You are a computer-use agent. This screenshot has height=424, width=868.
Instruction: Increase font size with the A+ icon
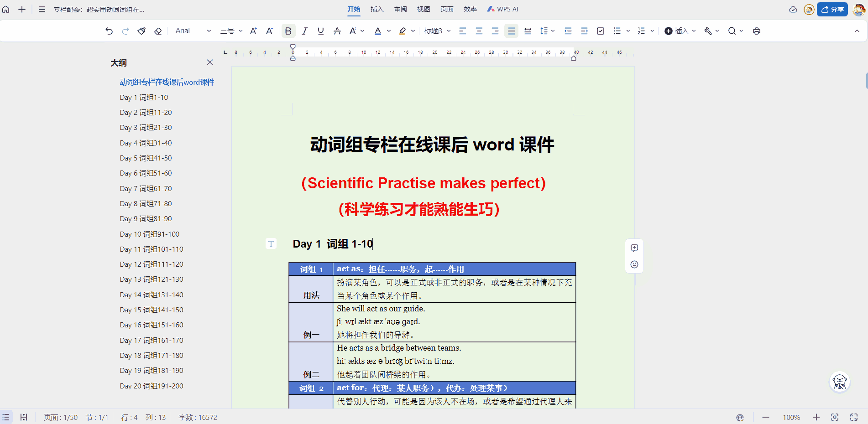[x=253, y=31]
